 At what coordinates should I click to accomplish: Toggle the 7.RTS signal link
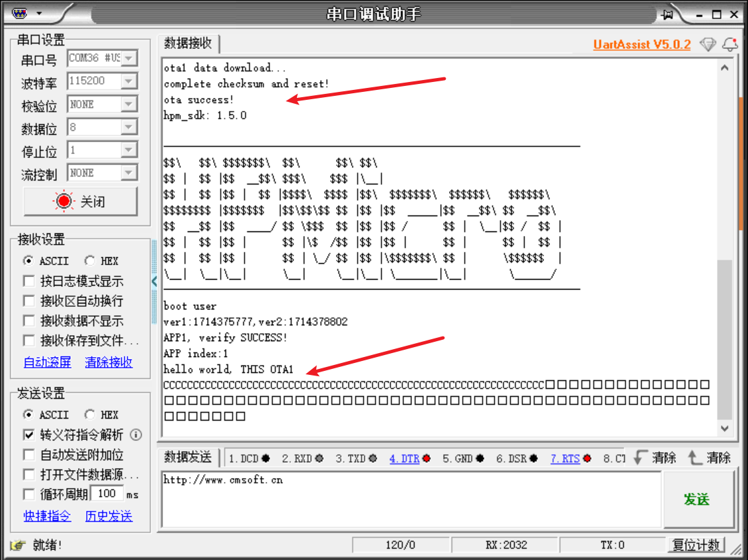tap(565, 458)
